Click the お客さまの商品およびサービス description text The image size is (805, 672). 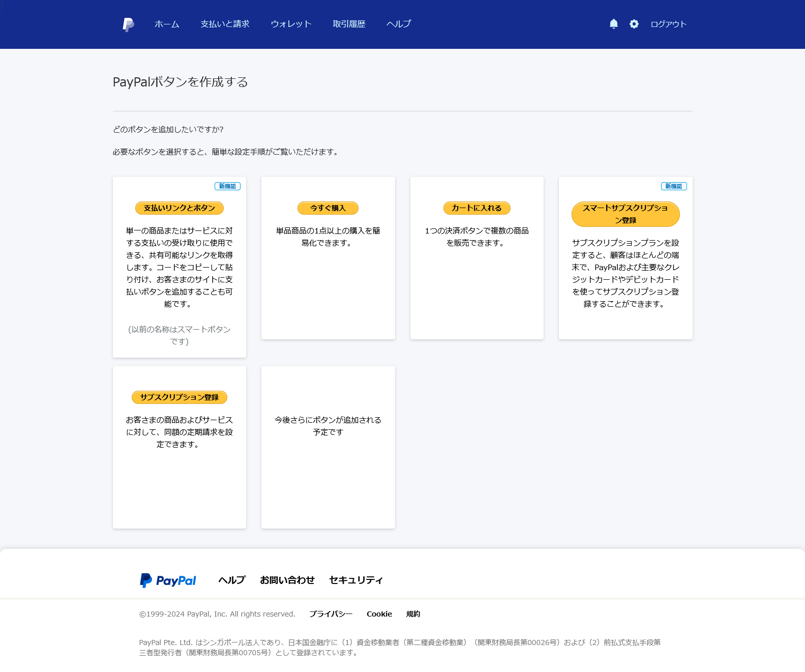(x=180, y=432)
